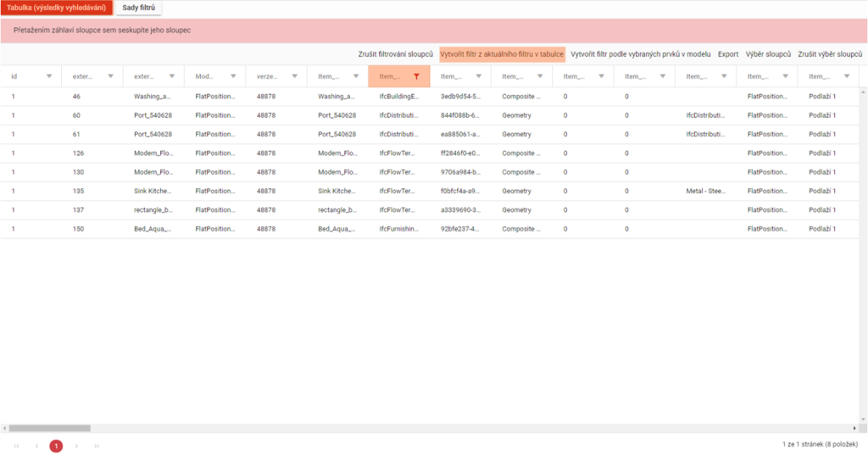Viewport: 868px width, 456px height.
Task: Switch to the Sady filtrů tab
Action: (x=138, y=8)
